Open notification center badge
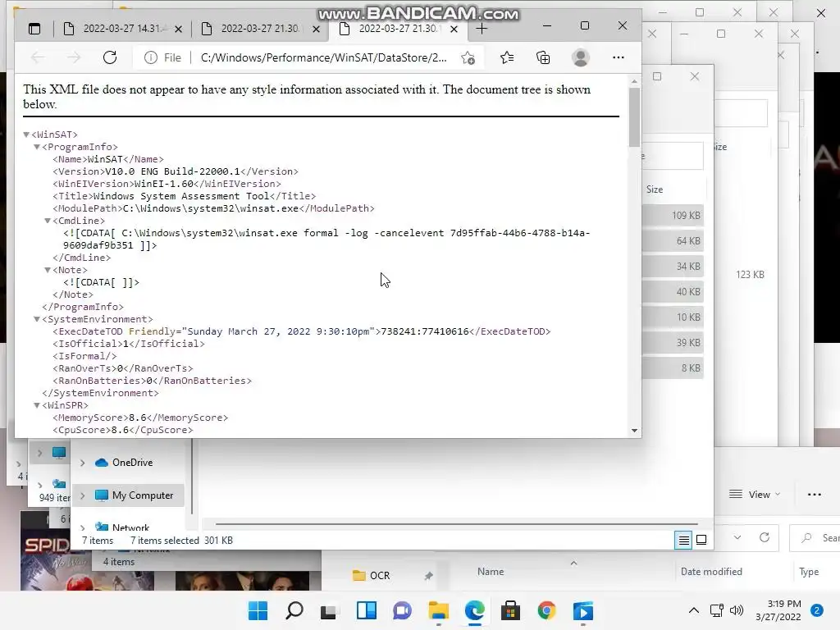The image size is (840, 630). (816, 610)
